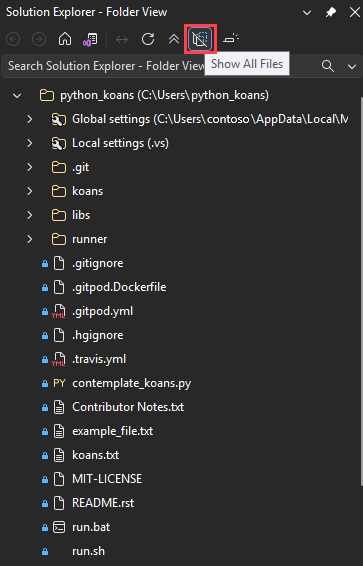Open the window position dropdown menu
Viewport: 363px width, 566px height.
(x=307, y=13)
